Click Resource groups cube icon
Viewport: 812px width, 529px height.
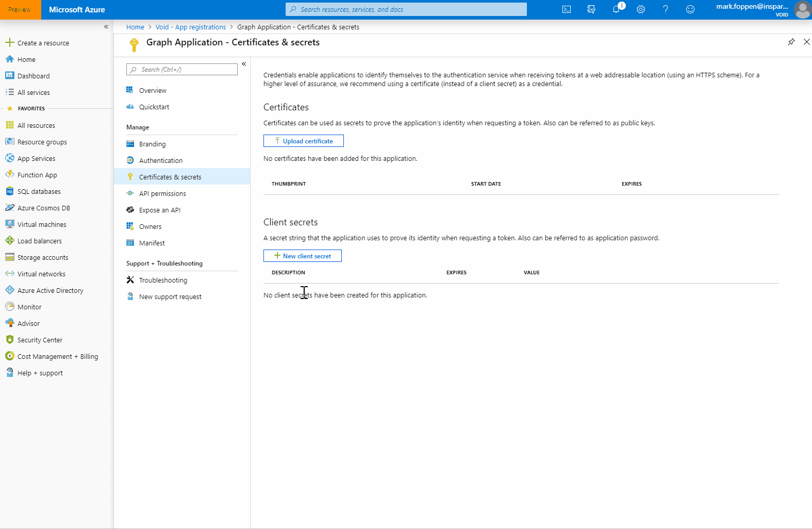pyautogui.click(x=9, y=142)
